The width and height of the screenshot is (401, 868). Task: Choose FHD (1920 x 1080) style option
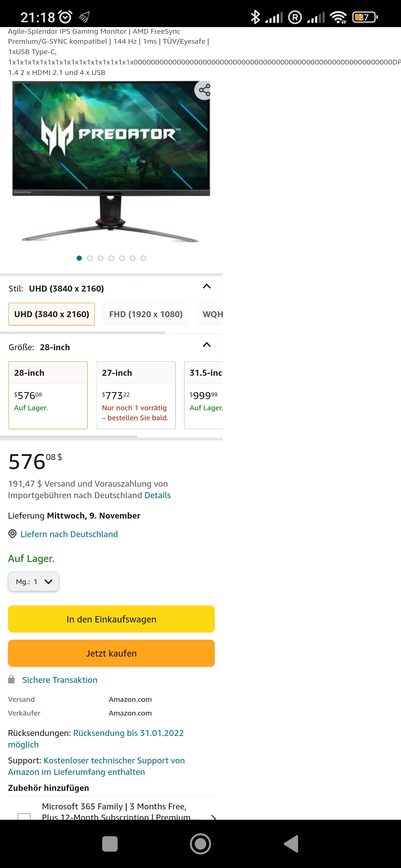(x=146, y=314)
